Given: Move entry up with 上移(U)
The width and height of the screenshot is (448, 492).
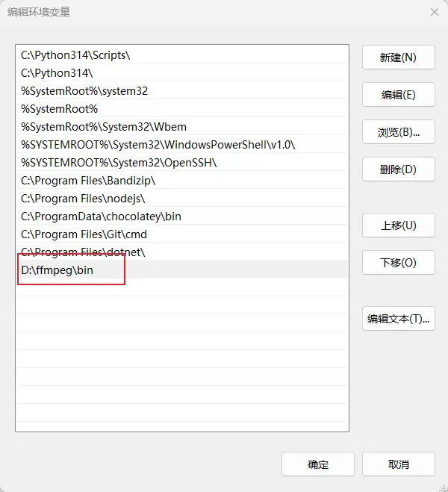Looking at the screenshot, I should pos(398,225).
